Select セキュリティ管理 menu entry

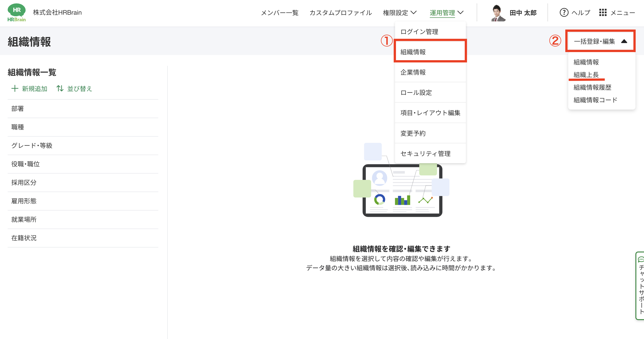[425, 154]
